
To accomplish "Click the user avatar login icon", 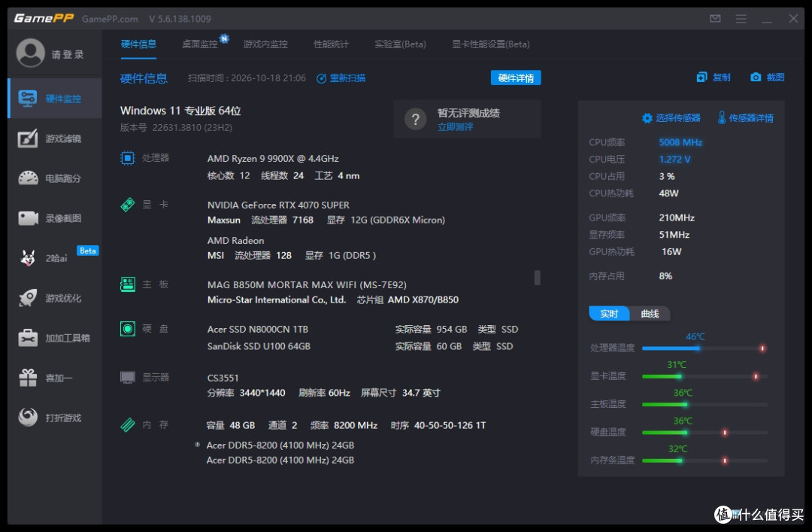I will pyautogui.click(x=31, y=53).
